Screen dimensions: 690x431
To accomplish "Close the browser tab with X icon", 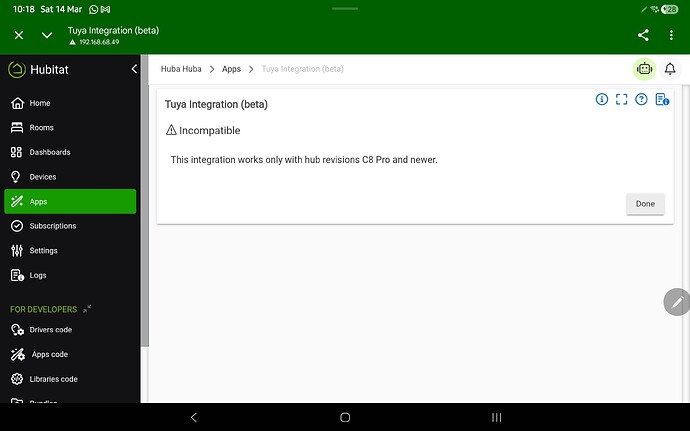I will click(x=18, y=35).
